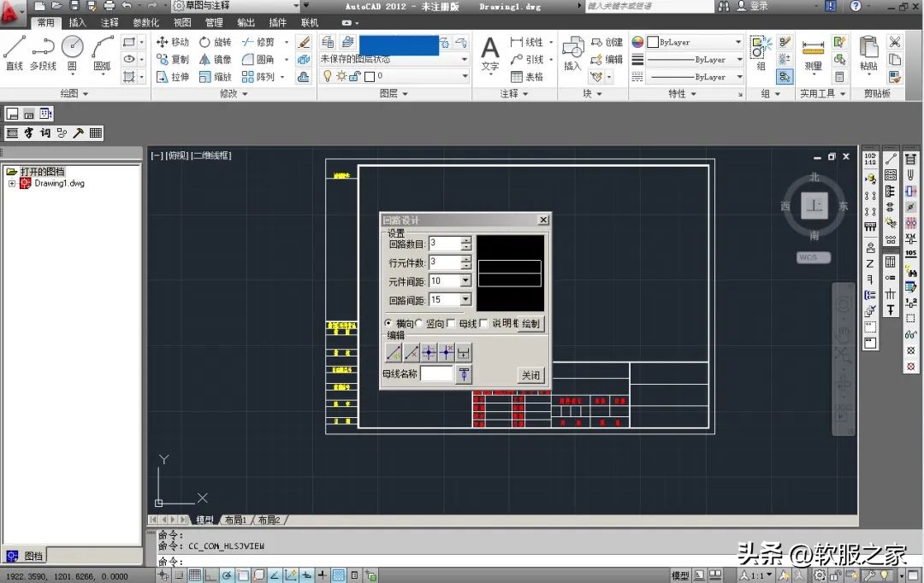Click the 关闭 button in dialog
924x583 pixels.
pyautogui.click(x=530, y=375)
